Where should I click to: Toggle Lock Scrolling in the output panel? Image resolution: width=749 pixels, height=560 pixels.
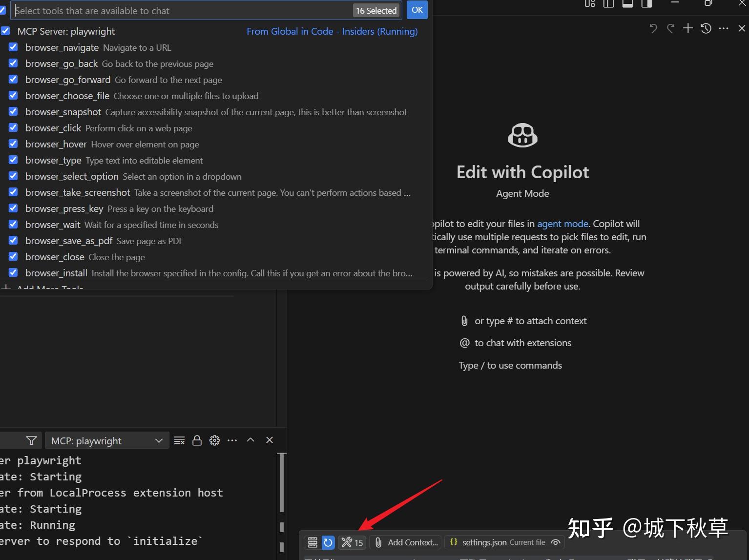197,440
